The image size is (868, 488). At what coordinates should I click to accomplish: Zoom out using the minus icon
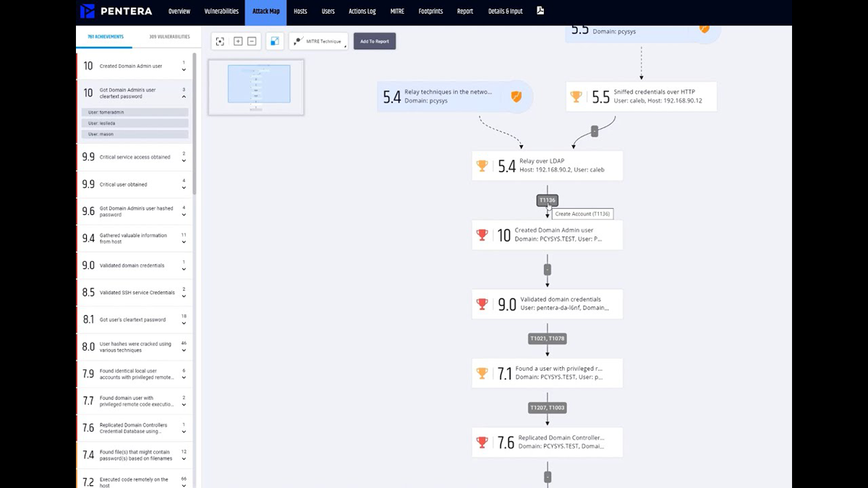point(252,41)
